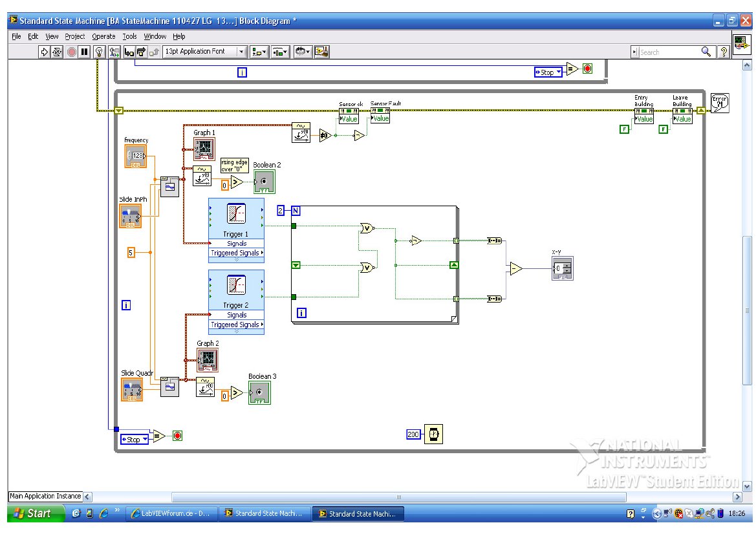Image resolution: width=756 pixels, height=534 pixels.
Task: Select the Sensor ok Value property node
Action: coord(349,116)
